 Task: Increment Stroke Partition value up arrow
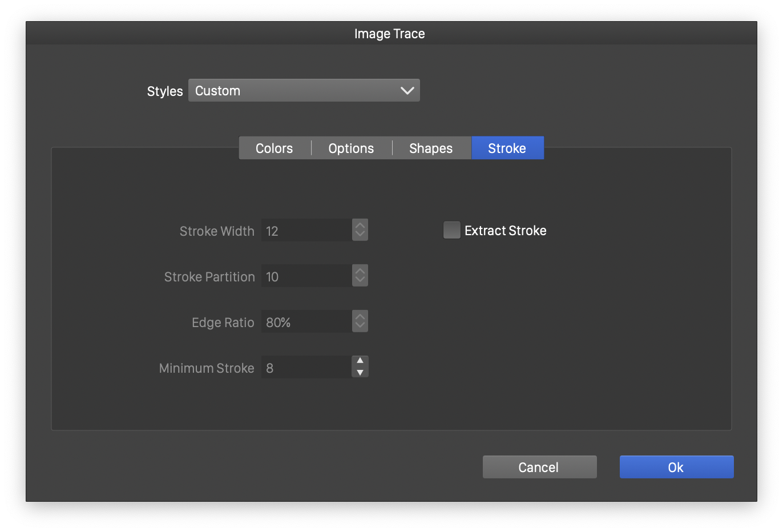[x=360, y=271]
